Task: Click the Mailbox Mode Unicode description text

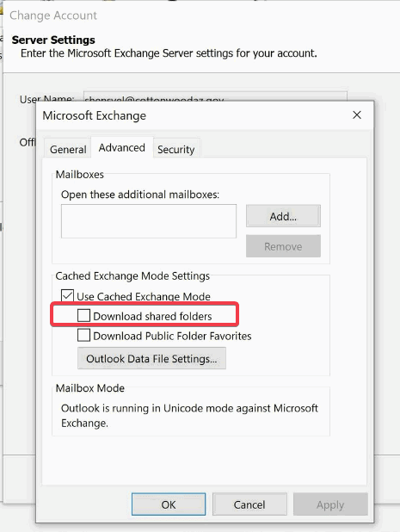Action: click(x=189, y=415)
